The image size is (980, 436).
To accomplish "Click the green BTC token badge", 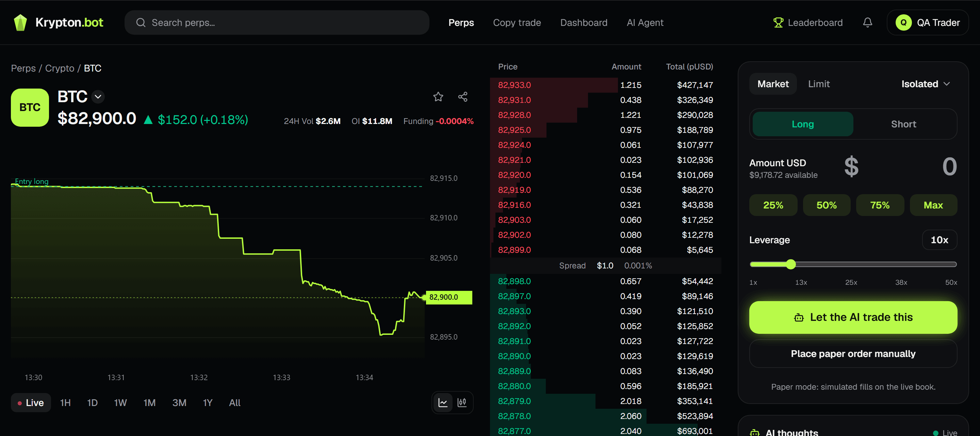I will pos(30,108).
